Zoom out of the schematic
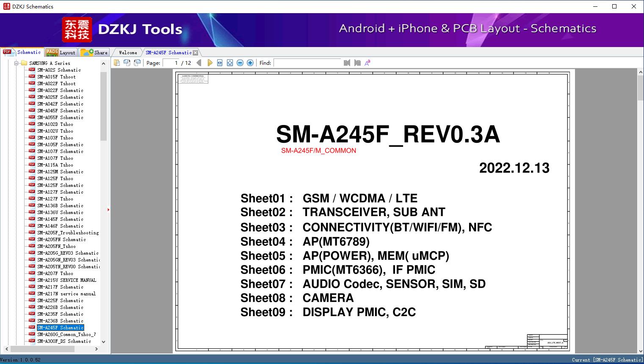The height and width of the screenshot is (364, 644). [x=240, y=63]
